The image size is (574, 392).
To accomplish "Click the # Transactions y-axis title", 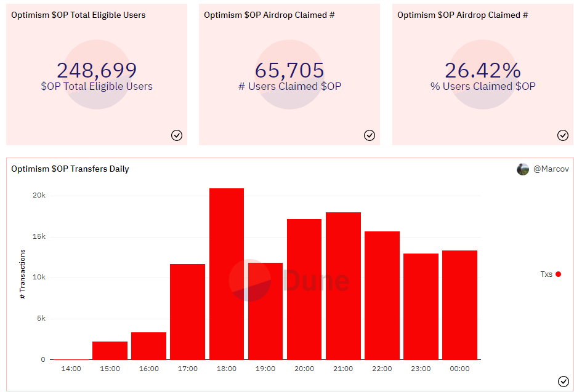I will tap(23, 274).
